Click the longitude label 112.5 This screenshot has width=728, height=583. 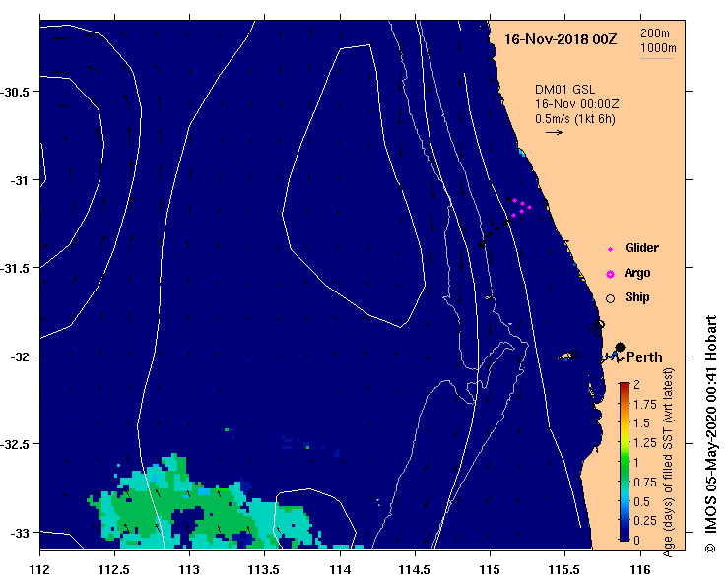[114, 569]
